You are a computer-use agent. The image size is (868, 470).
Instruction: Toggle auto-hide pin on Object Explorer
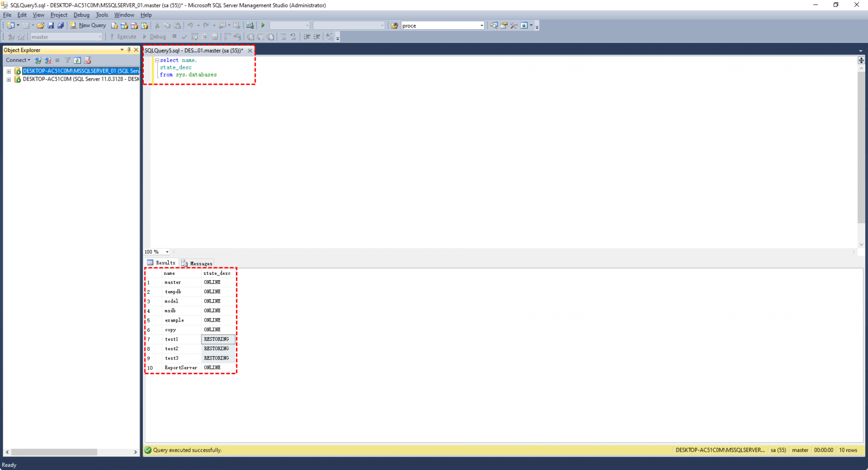129,50
